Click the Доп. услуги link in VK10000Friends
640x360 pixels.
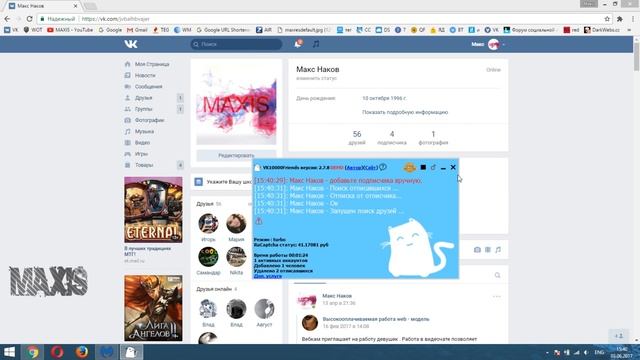pyautogui.click(x=268, y=276)
